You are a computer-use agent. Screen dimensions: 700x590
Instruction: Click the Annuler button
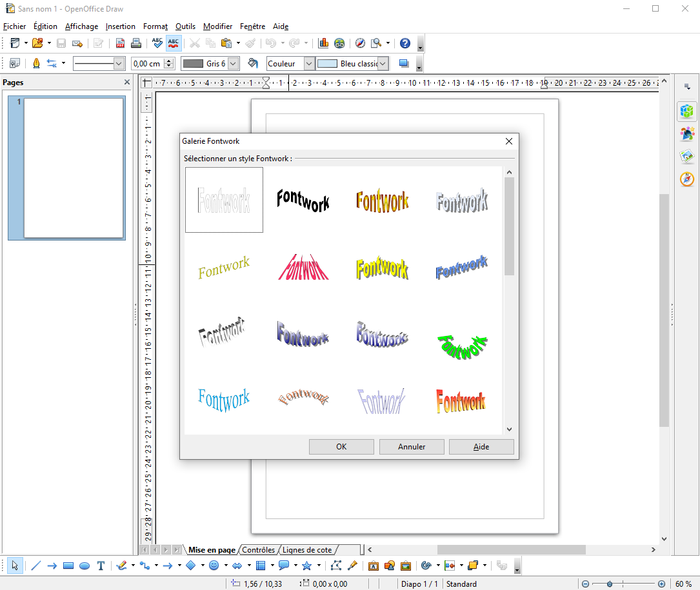(x=412, y=447)
